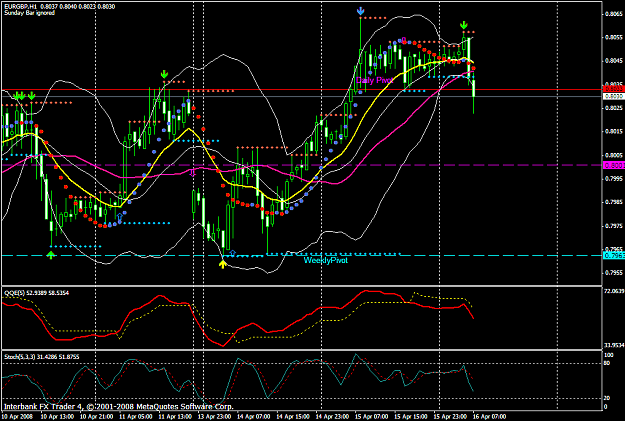The width and height of the screenshot is (625, 421).
Task: Click the EURGBP,H1 chart title text
Action: tap(19, 7)
